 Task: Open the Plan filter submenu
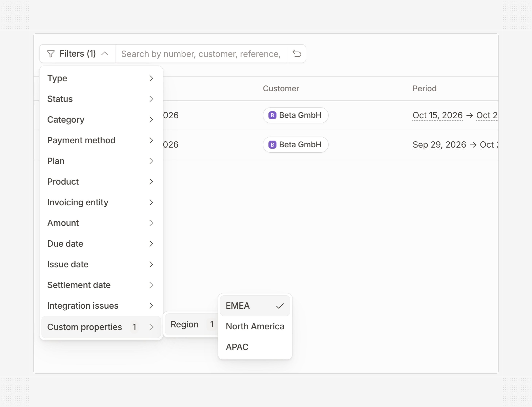click(101, 161)
